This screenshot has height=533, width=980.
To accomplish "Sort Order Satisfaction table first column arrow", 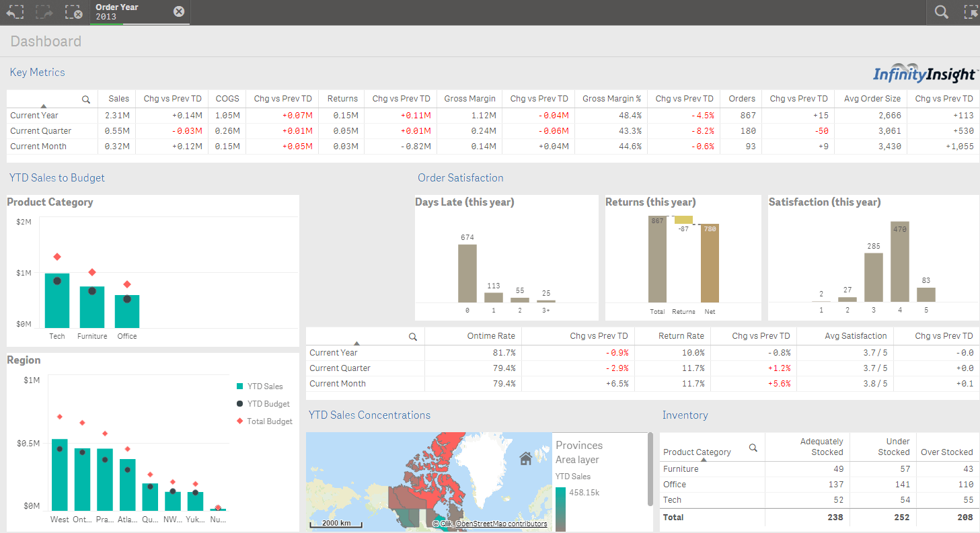I will [x=356, y=343].
